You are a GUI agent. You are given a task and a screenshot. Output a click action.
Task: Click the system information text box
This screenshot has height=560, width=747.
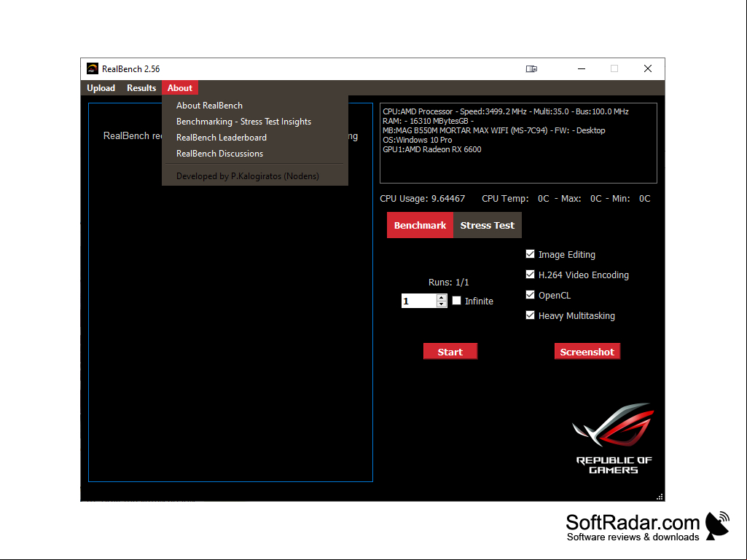518,143
